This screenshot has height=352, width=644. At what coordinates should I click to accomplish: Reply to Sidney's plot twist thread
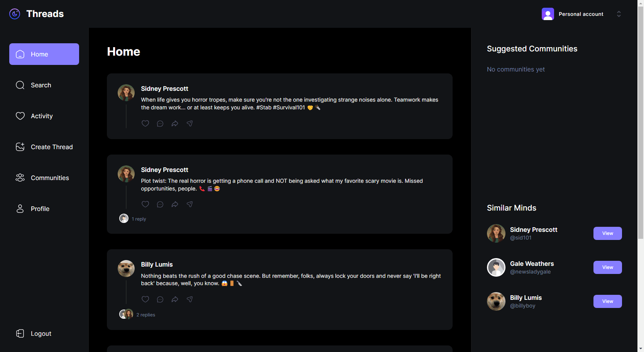click(x=160, y=204)
